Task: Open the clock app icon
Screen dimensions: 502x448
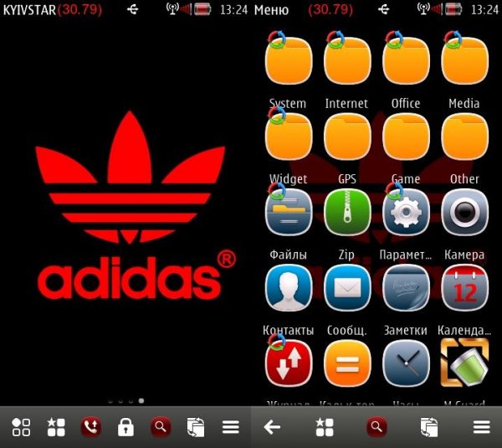Action: 406,363
